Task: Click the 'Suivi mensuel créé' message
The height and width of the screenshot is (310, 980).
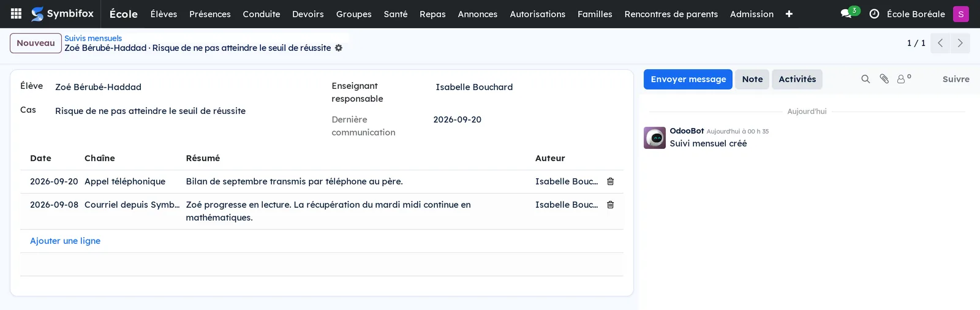Action: pos(708,143)
